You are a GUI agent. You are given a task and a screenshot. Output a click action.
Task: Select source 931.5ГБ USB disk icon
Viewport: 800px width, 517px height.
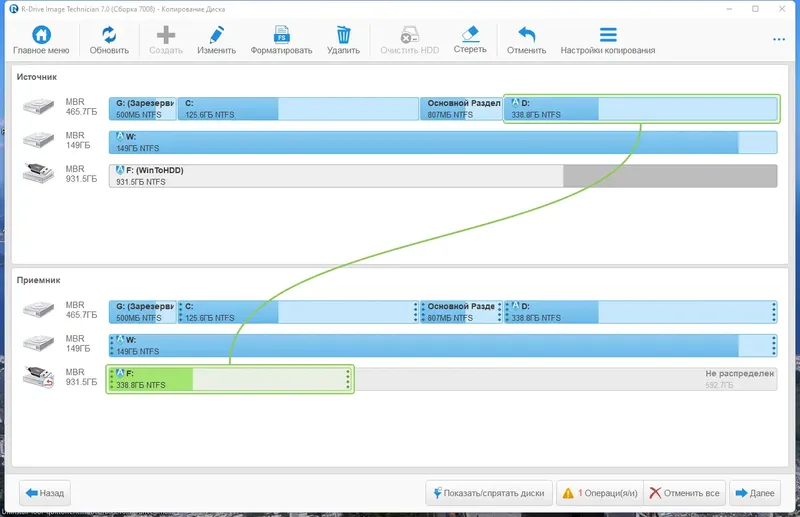tap(38, 174)
